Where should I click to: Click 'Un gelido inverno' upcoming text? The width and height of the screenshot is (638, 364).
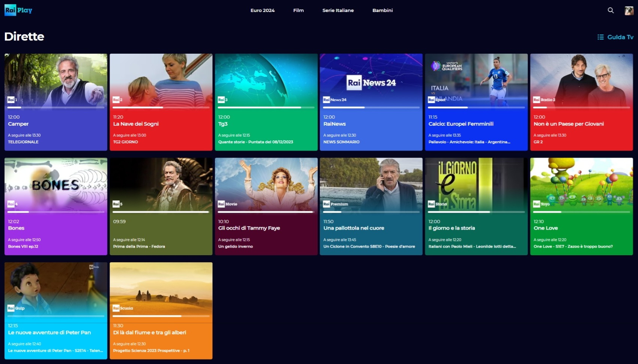point(236,247)
